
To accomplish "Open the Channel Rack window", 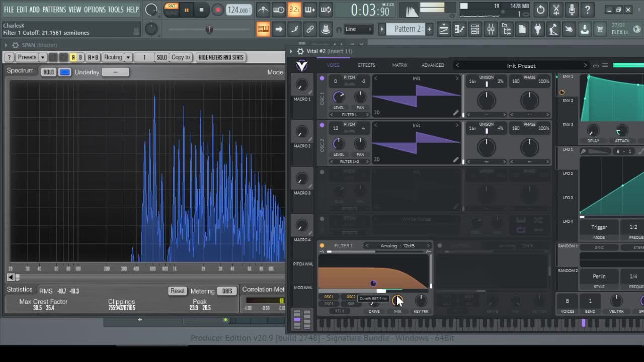I will coord(475,29).
